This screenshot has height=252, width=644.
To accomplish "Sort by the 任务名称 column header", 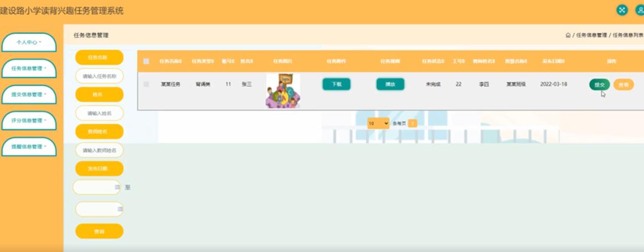I will (171, 61).
